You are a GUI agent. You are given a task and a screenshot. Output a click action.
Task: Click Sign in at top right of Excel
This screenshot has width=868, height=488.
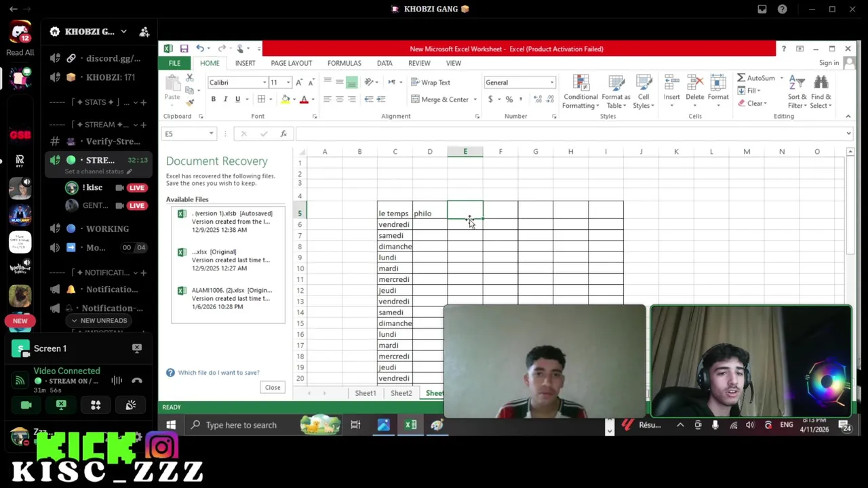829,63
